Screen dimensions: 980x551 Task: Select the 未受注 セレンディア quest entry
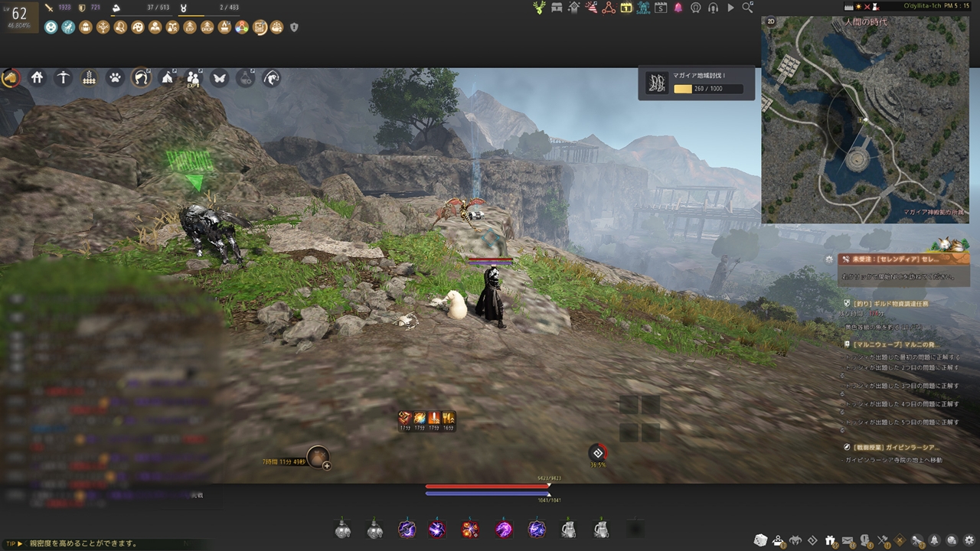point(905,259)
